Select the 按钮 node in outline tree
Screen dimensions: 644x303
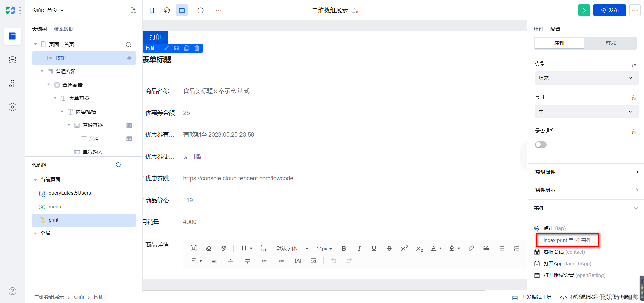84,58
